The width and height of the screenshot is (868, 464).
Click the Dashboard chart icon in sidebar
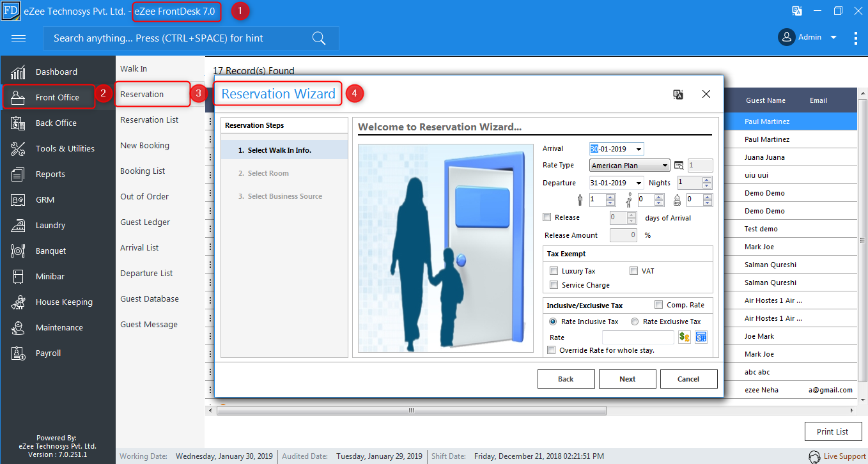pyautogui.click(x=18, y=72)
